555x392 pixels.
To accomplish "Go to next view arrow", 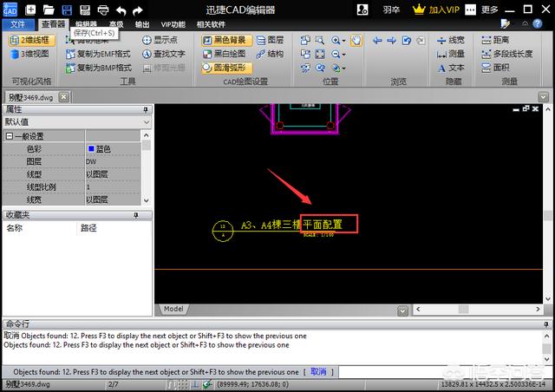I will point(391,41).
